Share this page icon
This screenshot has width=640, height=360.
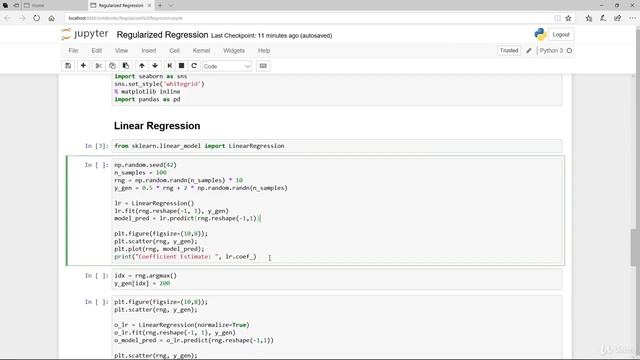[x=618, y=18]
